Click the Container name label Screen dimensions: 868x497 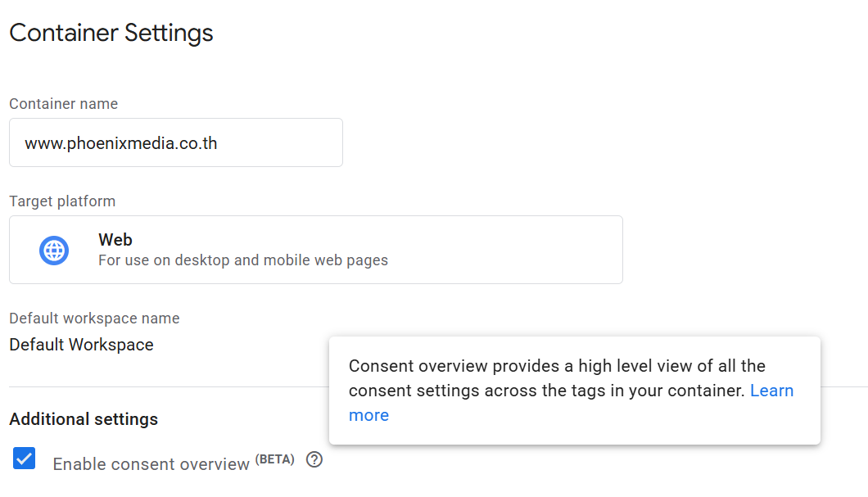point(64,104)
